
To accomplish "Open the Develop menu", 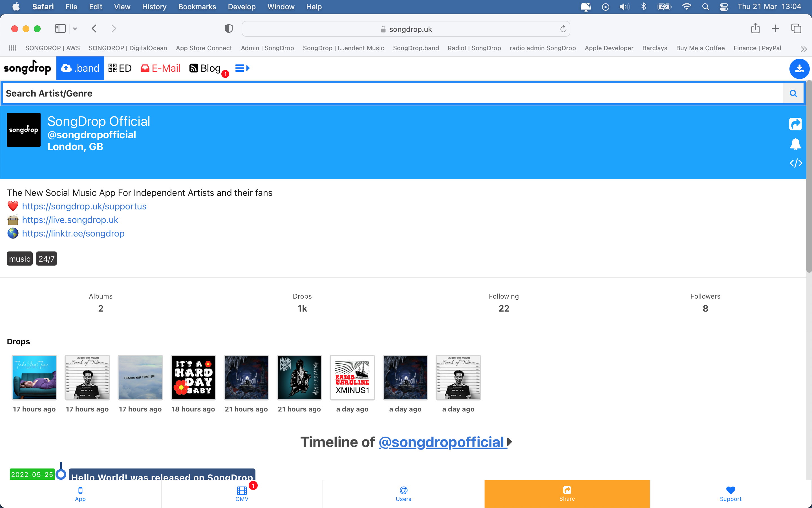I will [x=242, y=7].
